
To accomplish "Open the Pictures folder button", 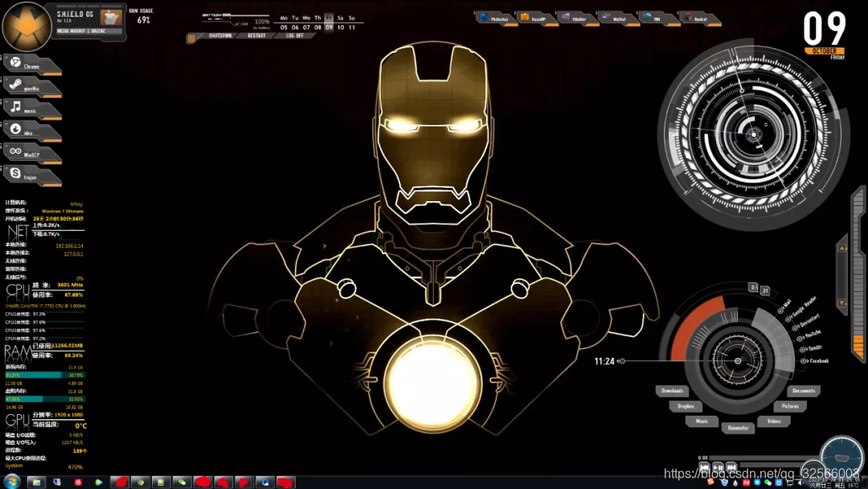I will click(x=790, y=406).
